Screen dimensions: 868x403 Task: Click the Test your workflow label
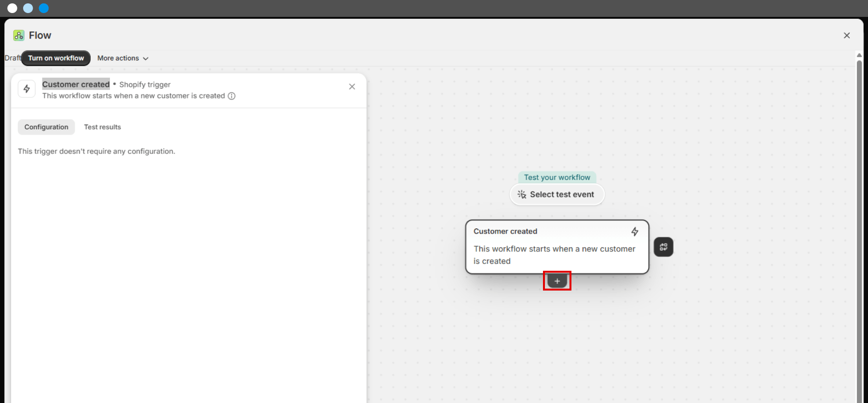[x=557, y=177]
